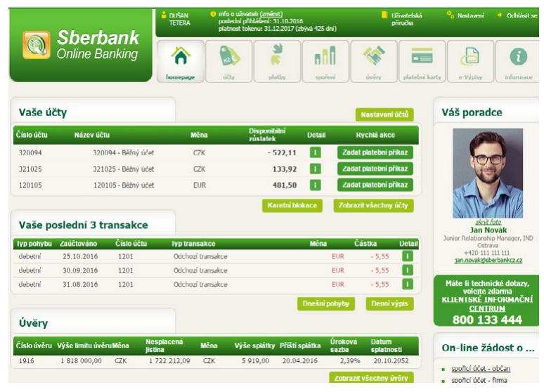Click info icon beside info o uživateli

click(x=213, y=14)
